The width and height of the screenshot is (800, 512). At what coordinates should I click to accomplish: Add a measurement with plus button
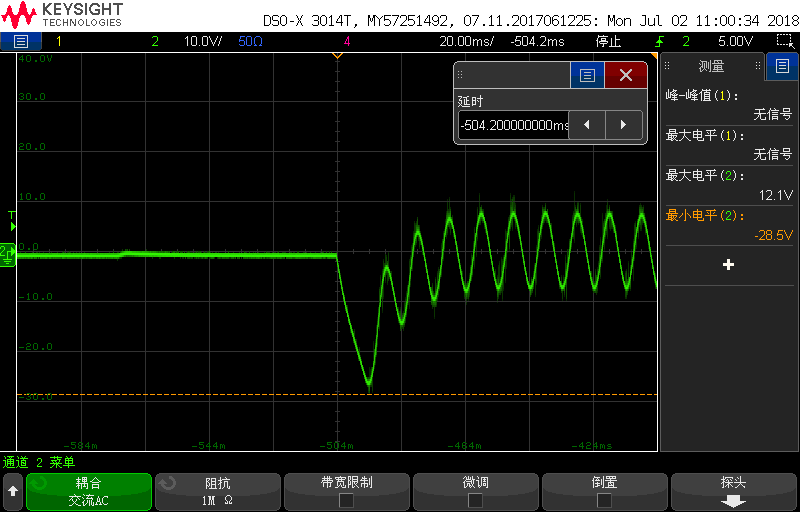729,265
